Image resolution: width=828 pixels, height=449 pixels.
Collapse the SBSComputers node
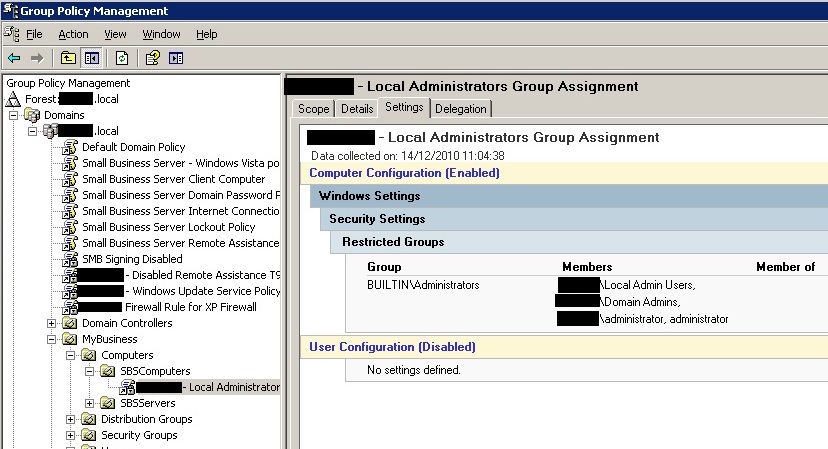[90, 371]
